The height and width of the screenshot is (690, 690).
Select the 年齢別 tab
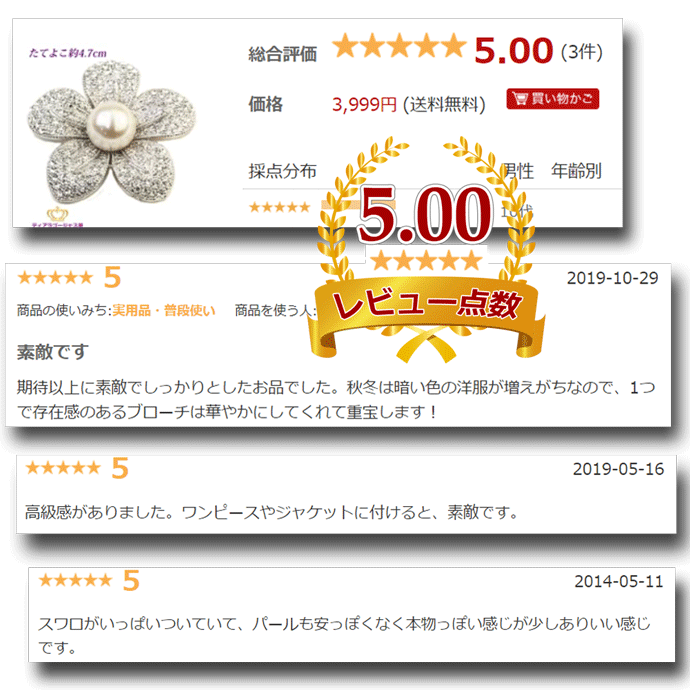[x=576, y=171]
